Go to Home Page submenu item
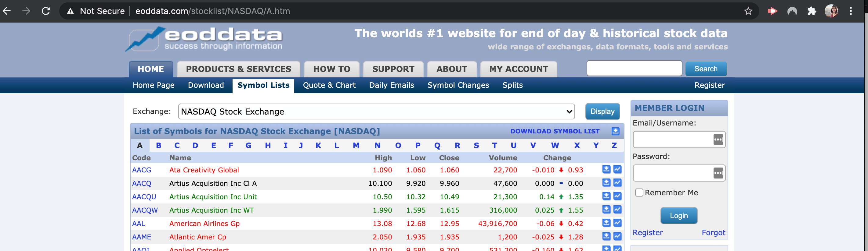This screenshot has width=868, height=251. pos(154,85)
